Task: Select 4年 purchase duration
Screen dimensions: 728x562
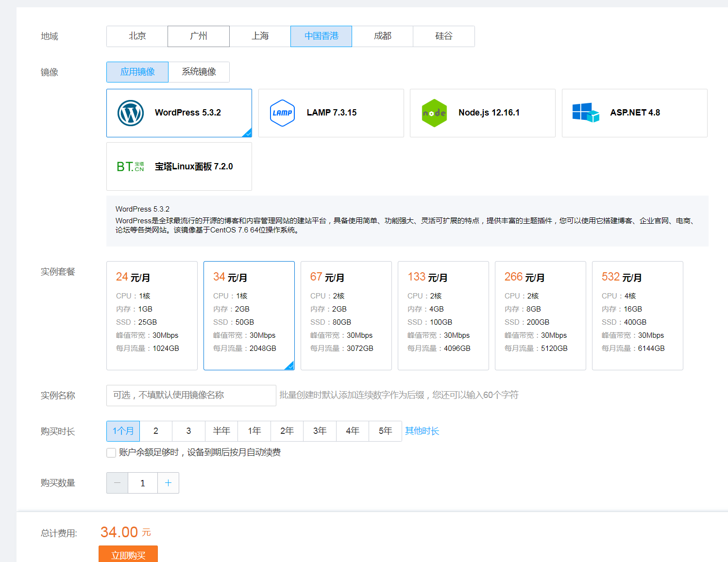Action: coord(353,431)
